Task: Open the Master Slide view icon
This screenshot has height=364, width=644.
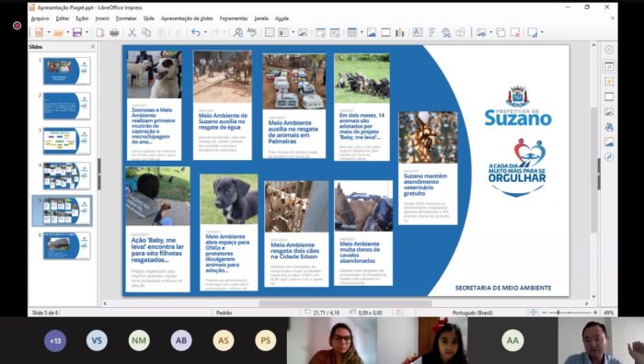Action: [x=303, y=32]
